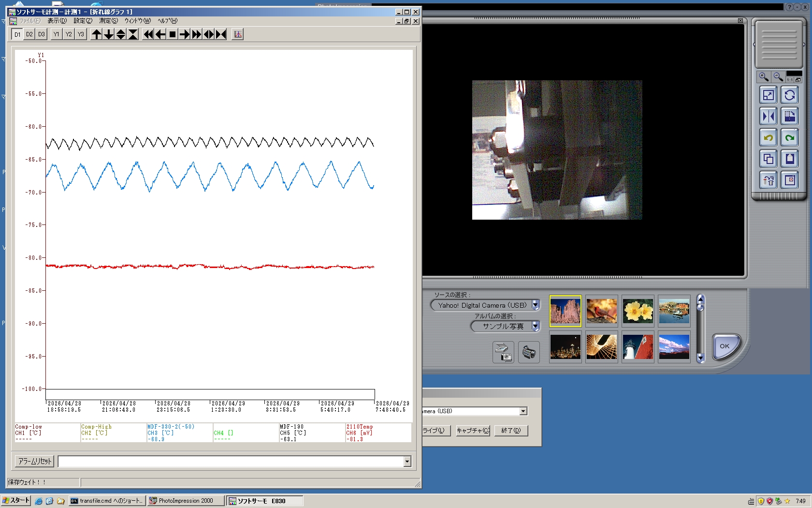Click the zoom in magnifier icon
The width and height of the screenshot is (812, 508).
(x=764, y=77)
